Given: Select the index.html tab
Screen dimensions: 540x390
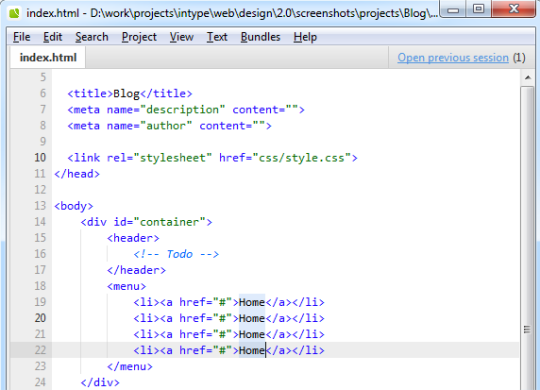Looking at the screenshot, I should point(48,58).
